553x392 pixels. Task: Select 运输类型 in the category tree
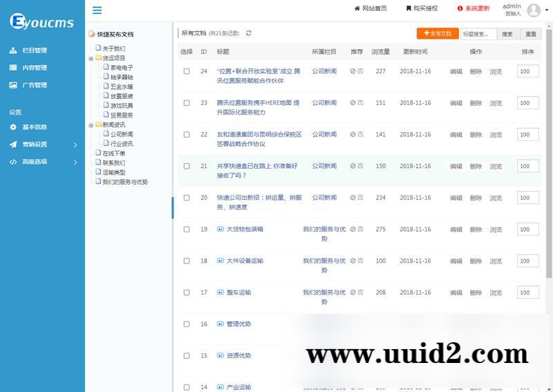[114, 172]
